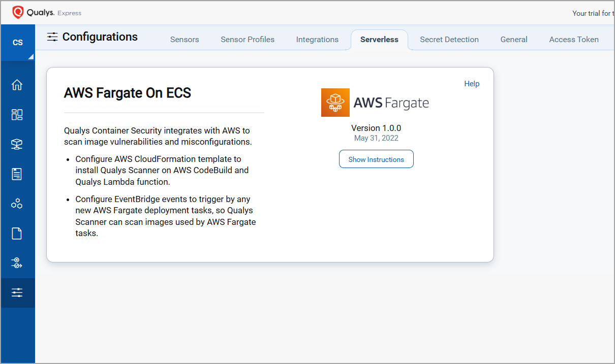The height and width of the screenshot is (364, 615).
Task: Open the Help link
Action: [472, 84]
